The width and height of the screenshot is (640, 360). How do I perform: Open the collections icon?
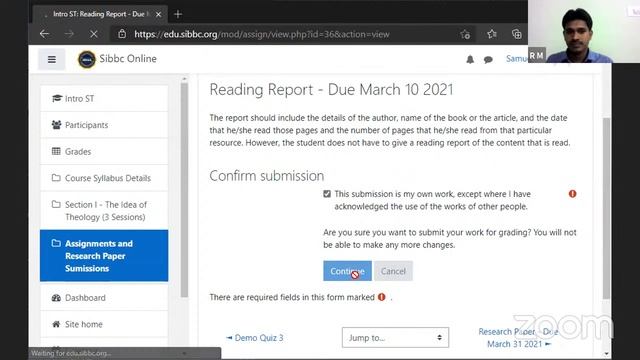tap(517, 34)
